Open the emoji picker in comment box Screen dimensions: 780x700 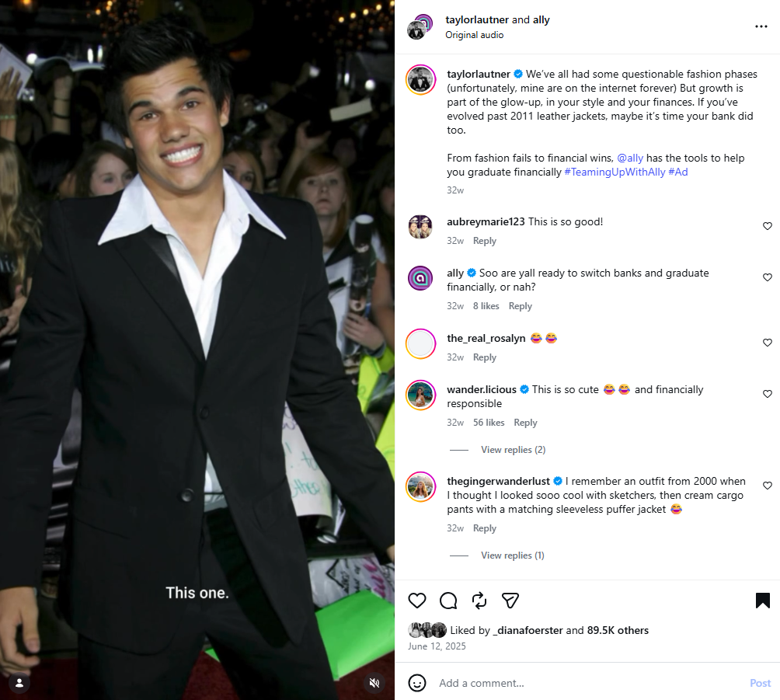coord(417,683)
